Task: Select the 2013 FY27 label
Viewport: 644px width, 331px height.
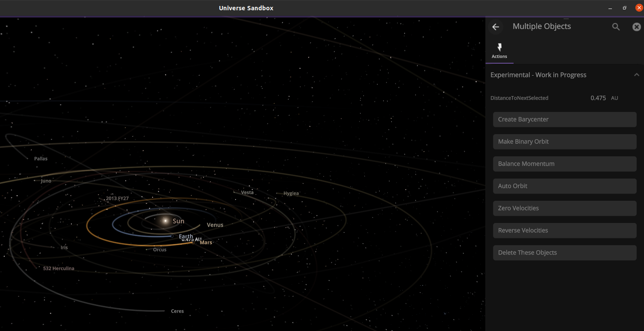Action: point(117,199)
